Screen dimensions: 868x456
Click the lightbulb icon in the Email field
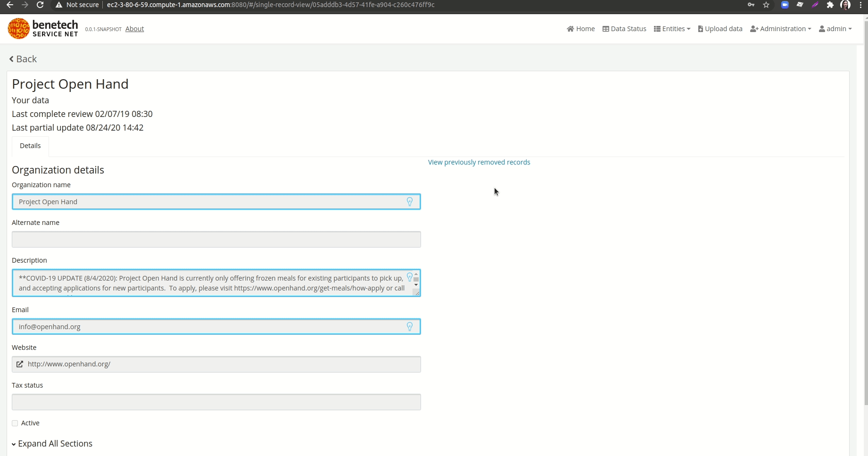coord(409,326)
